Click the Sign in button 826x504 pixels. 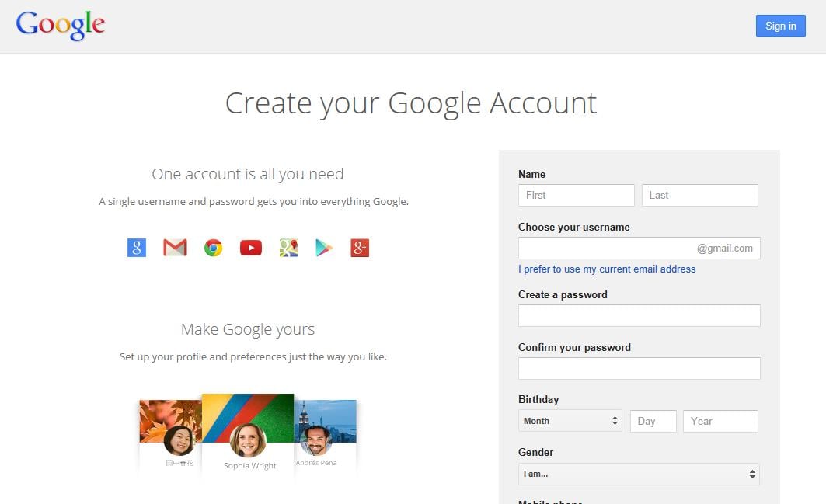[x=781, y=26]
